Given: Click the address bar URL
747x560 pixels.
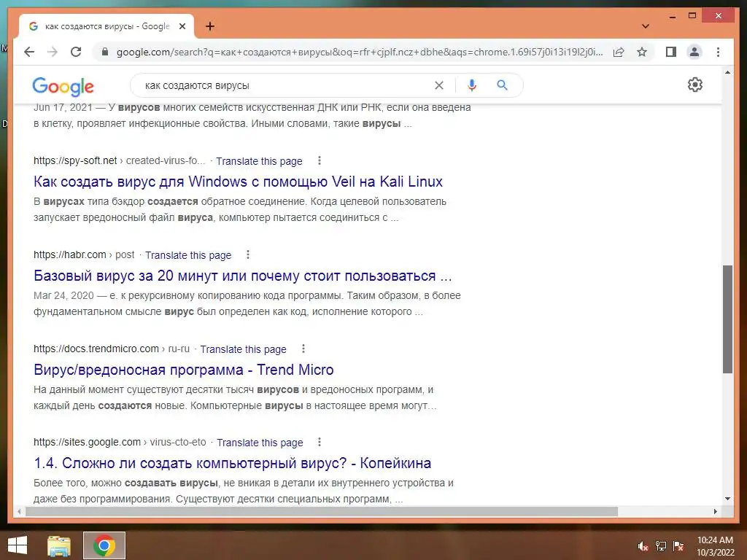Looking at the screenshot, I should [360, 52].
